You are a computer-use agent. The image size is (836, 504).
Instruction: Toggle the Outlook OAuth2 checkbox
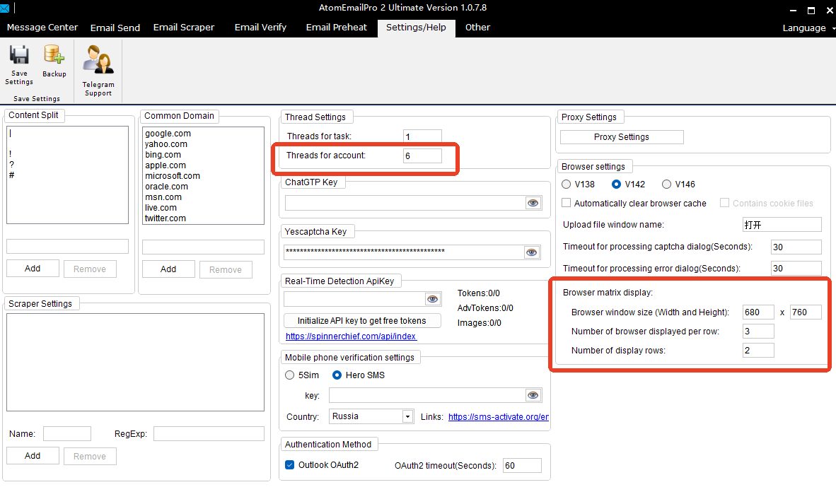289,465
